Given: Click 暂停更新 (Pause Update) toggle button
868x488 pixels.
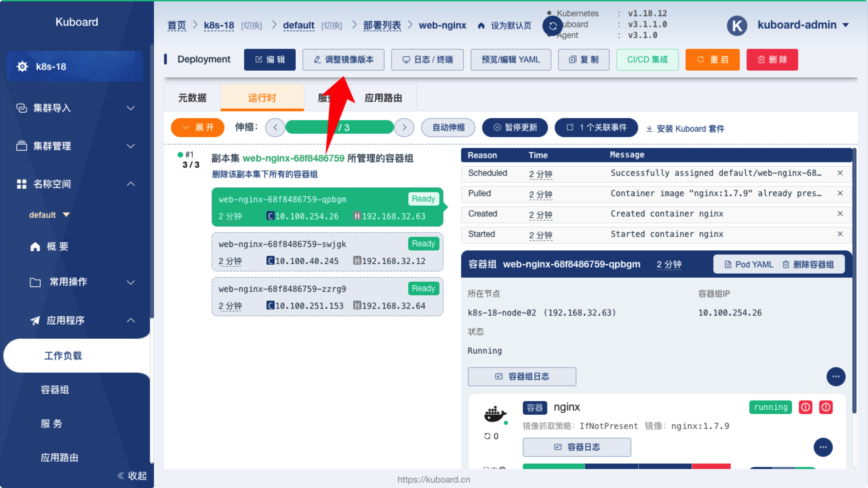Looking at the screenshot, I should (x=514, y=127).
